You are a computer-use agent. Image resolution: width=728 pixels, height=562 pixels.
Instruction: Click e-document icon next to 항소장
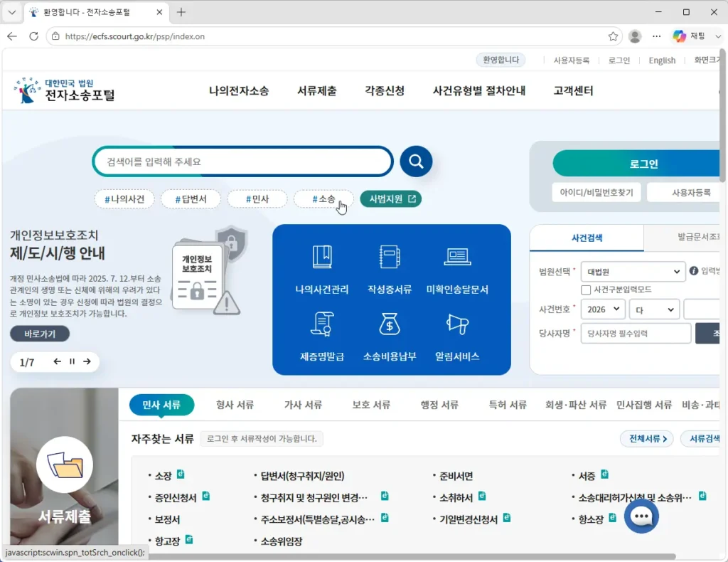pyautogui.click(x=612, y=517)
